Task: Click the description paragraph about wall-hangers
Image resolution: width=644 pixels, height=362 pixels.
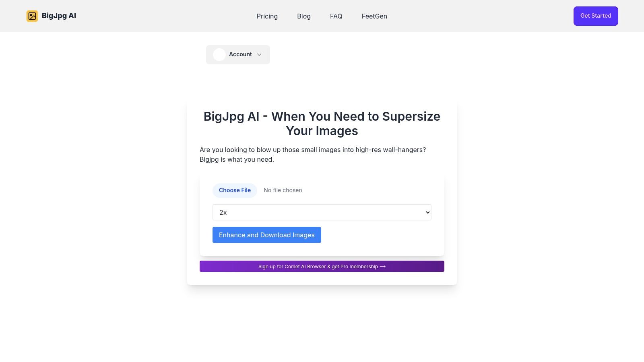Action: pos(313,154)
